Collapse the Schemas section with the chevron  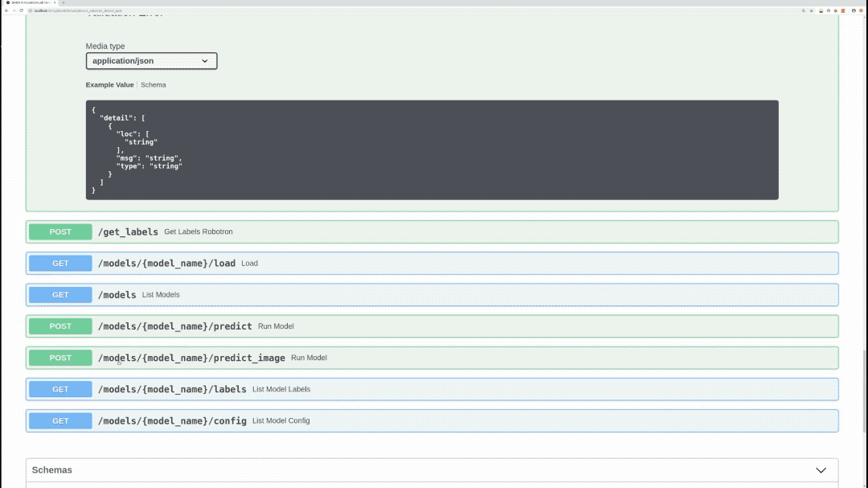(821, 470)
